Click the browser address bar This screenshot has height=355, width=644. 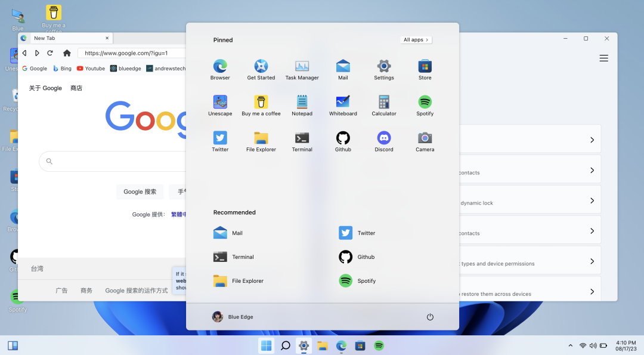coord(132,53)
